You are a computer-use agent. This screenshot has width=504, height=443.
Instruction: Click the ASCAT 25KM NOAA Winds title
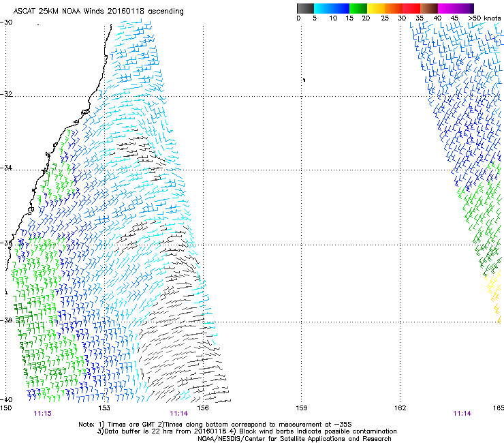(98, 11)
